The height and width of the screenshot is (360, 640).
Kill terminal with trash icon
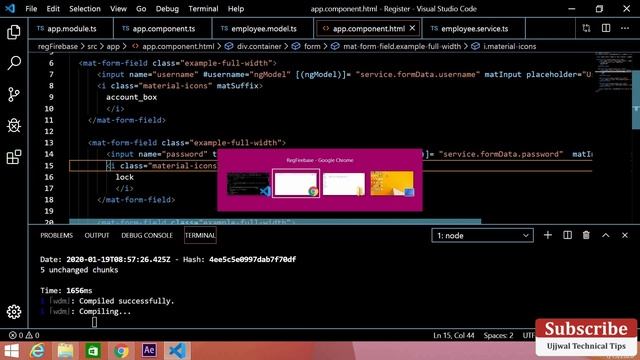(586, 235)
